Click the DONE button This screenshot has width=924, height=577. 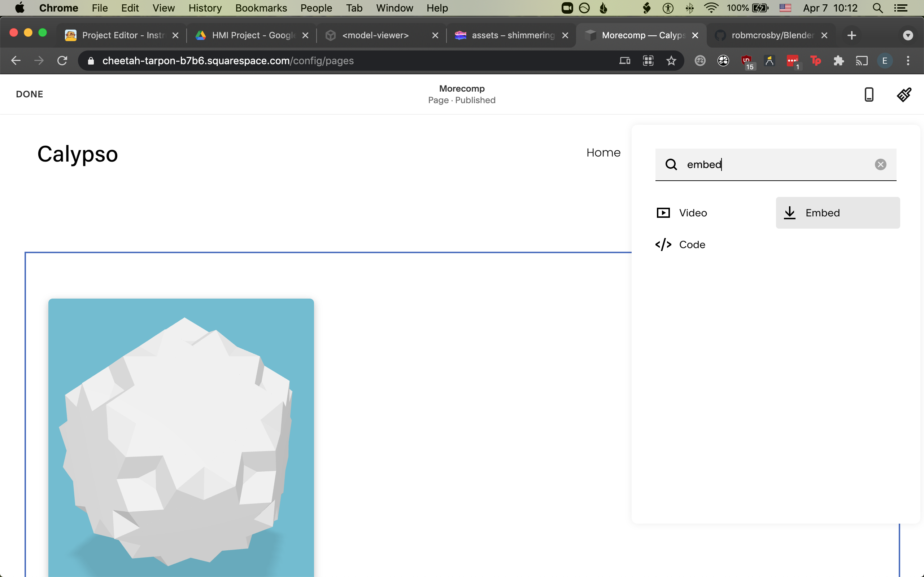tap(29, 94)
